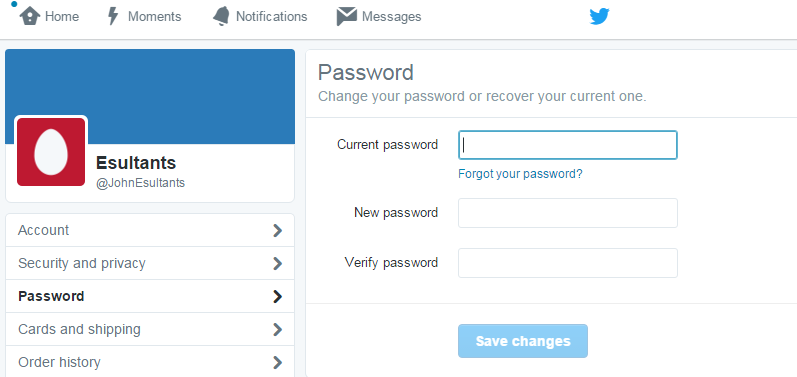
Task: Open @JohnEsultants profile handle
Action: point(140,183)
